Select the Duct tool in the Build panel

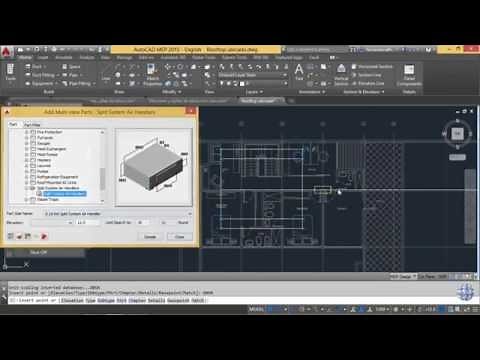(x=35, y=67)
